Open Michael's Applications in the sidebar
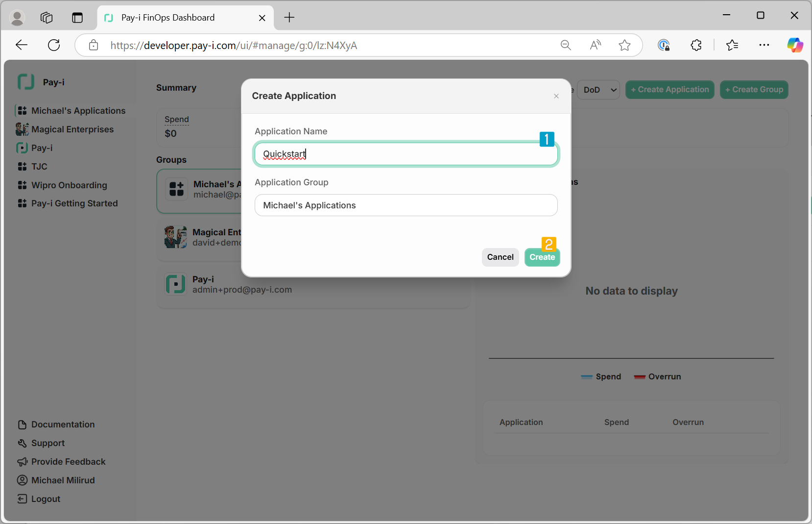 71,111
